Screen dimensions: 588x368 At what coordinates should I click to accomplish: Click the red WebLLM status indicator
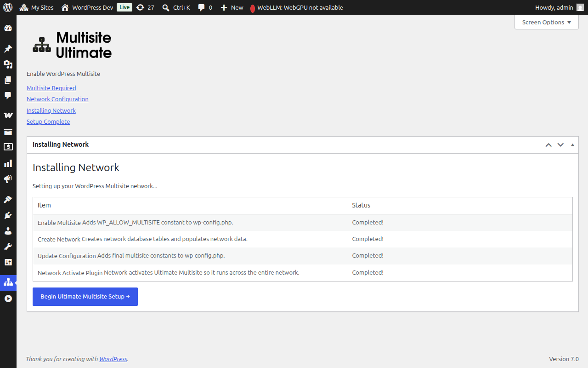(253, 8)
